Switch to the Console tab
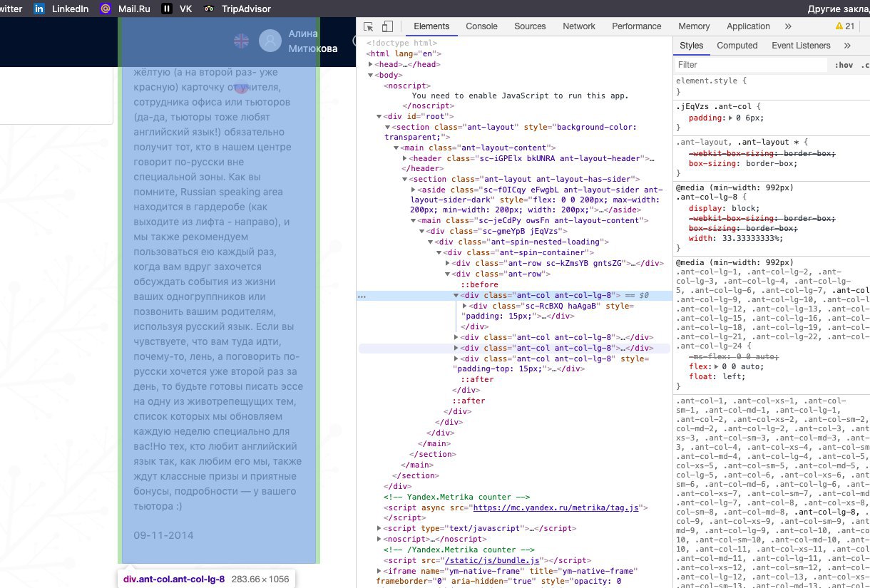 point(482,26)
